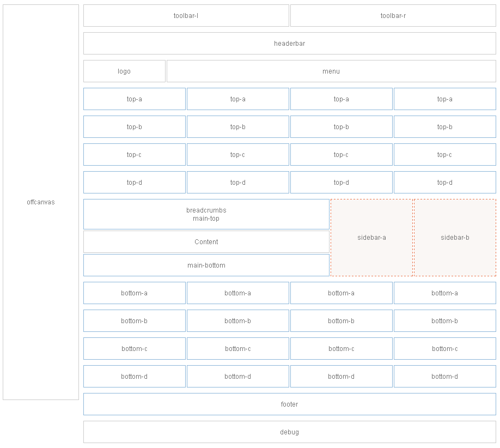Select the toolbar-r region
Screen dimensions: 500x448
point(393,16)
